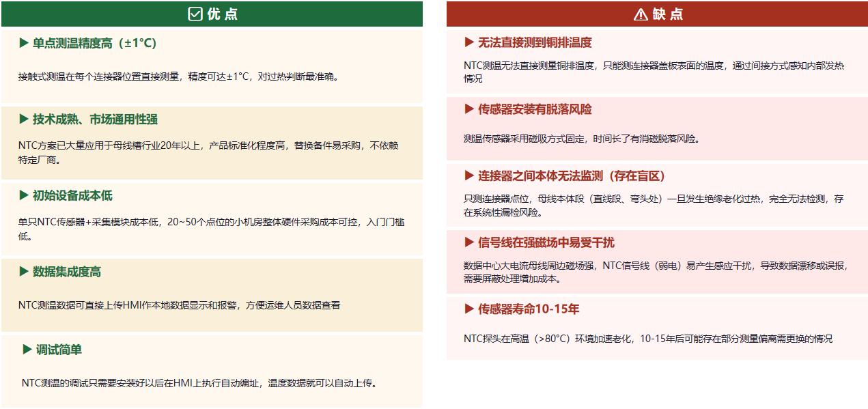Click the paragraph starting NTC方案已大量应用于母线槽行业
This screenshot has width=868, height=409.
pos(208,152)
